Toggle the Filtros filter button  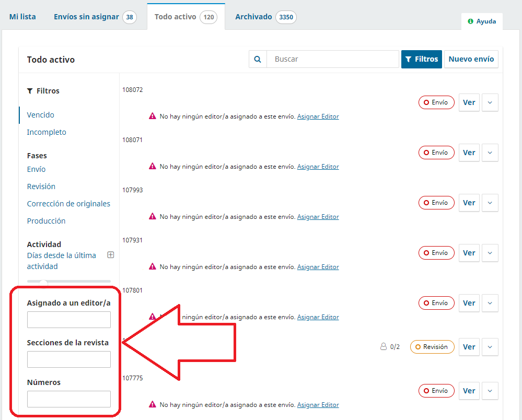pos(421,60)
